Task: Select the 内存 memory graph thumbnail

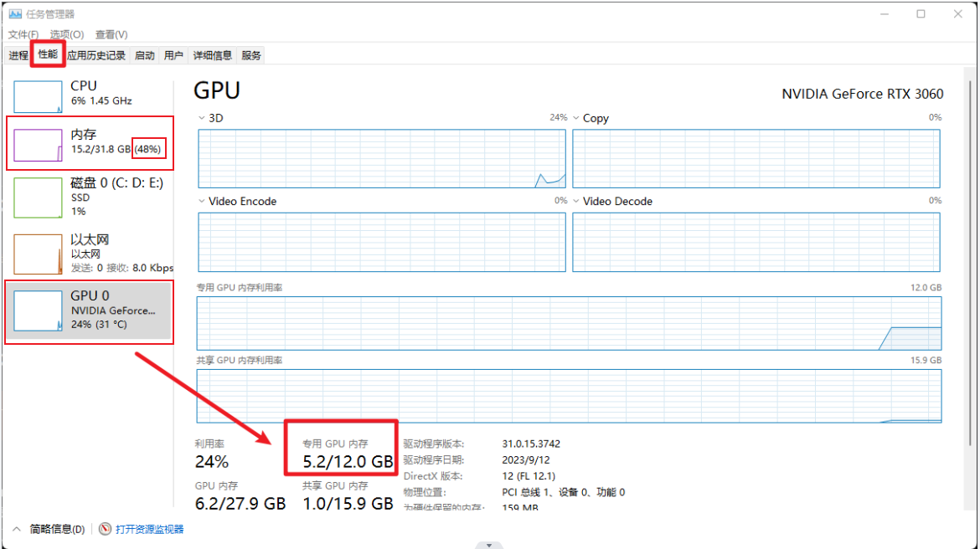Action: [38, 145]
